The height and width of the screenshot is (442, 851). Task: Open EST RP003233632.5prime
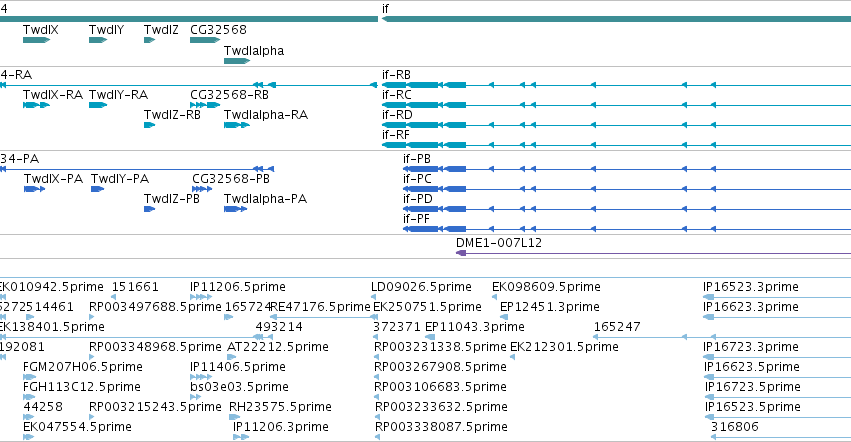pyautogui.click(x=378, y=418)
